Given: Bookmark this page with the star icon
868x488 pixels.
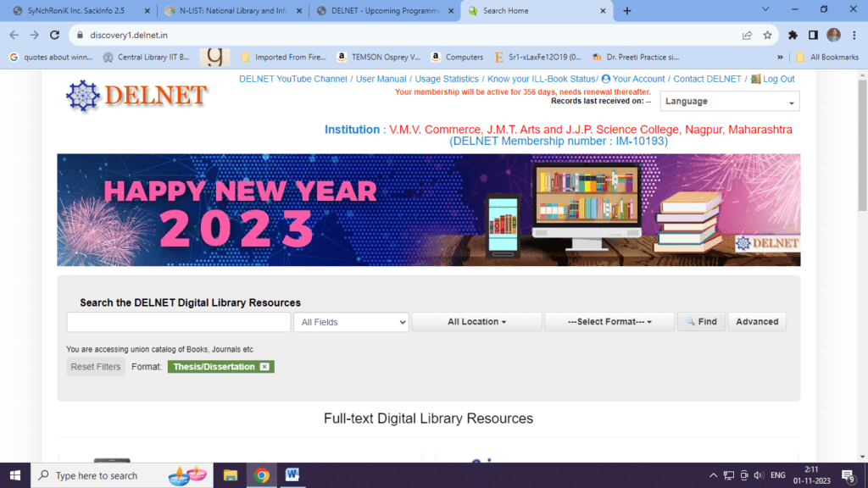Looking at the screenshot, I should [767, 35].
